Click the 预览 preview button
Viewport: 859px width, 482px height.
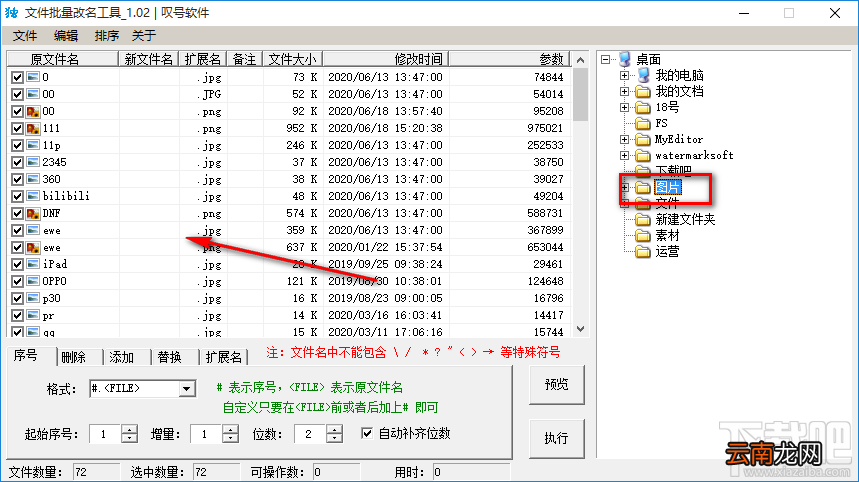click(x=557, y=385)
